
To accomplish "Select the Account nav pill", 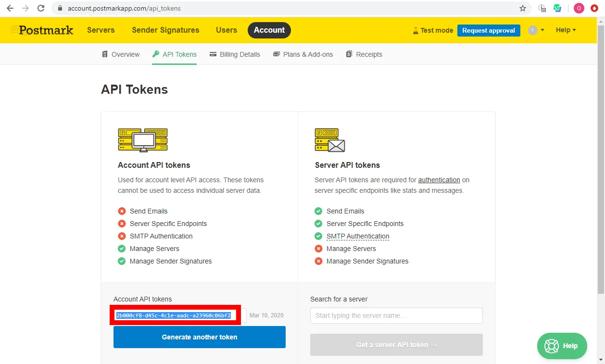I will pyautogui.click(x=269, y=30).
